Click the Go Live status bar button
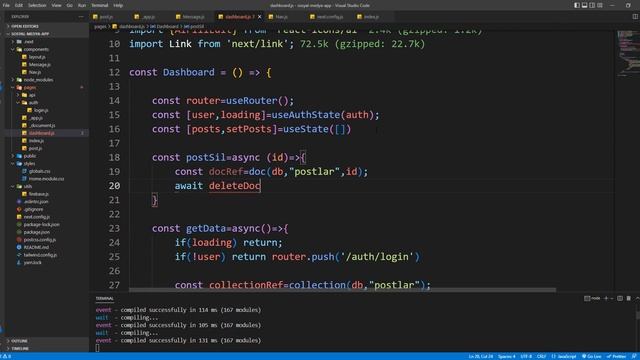640x360 pixels. coord(591,357)
